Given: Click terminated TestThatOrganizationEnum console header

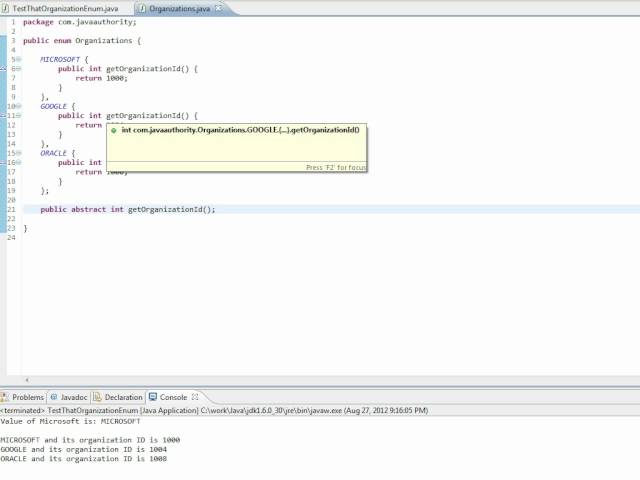Looking at the screenshot, I should tap(214, 410).
